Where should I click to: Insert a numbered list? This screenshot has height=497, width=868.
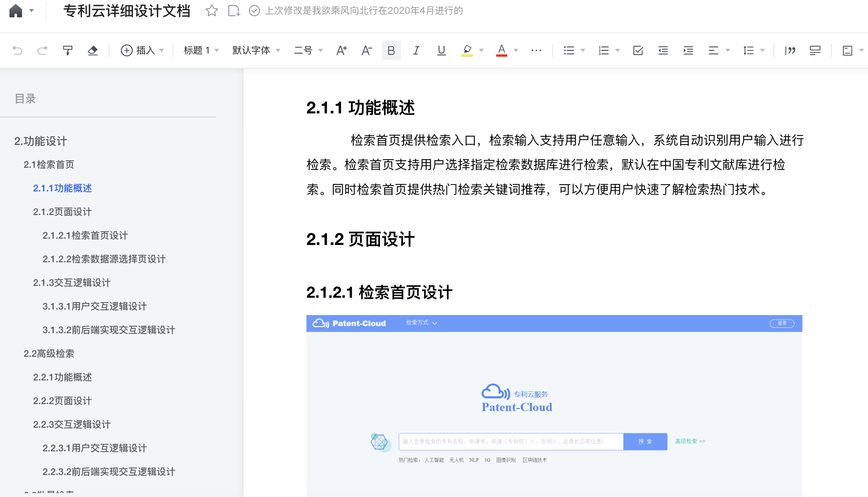tap(603, 50)
